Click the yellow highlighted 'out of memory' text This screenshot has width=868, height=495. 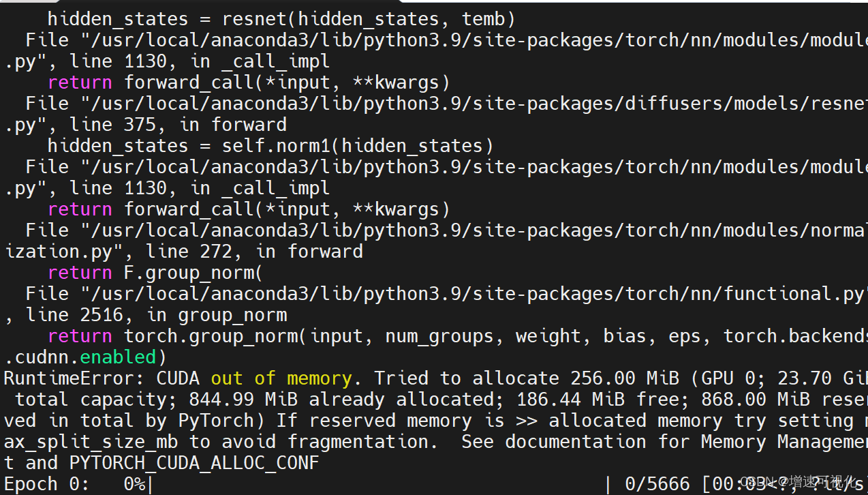click(281, 378)
